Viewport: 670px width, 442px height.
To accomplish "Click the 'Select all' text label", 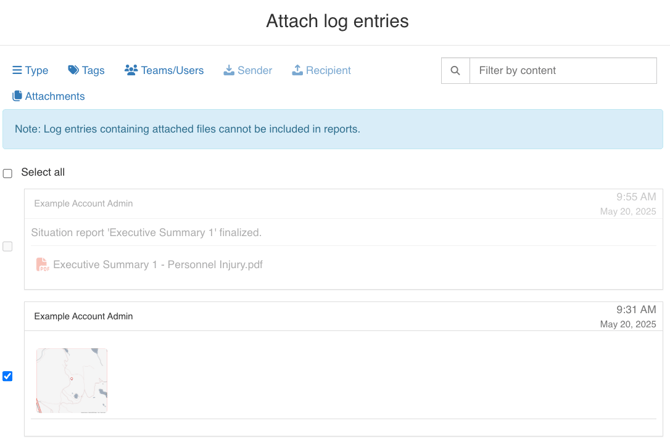I will coord(43,173).
